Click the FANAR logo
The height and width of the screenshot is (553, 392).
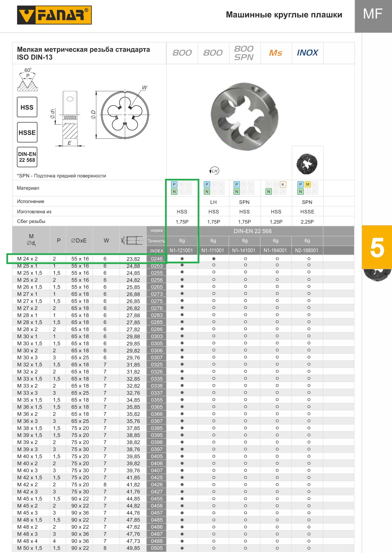(54, 15)
